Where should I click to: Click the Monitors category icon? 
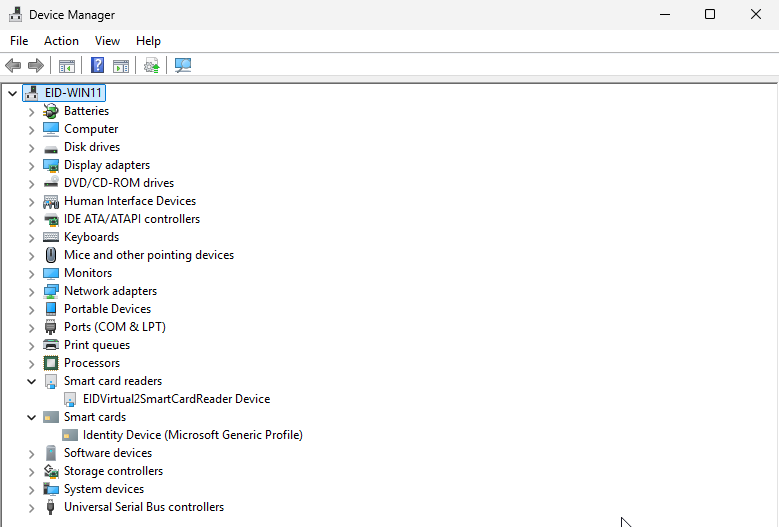[51, 273]
